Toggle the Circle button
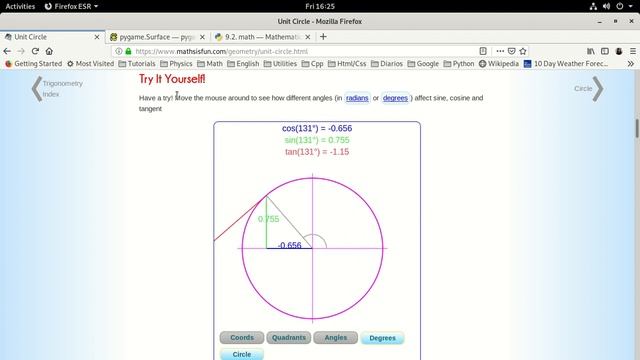The height and width of the screenshot is (360, 640). click(x=242, y=354)
